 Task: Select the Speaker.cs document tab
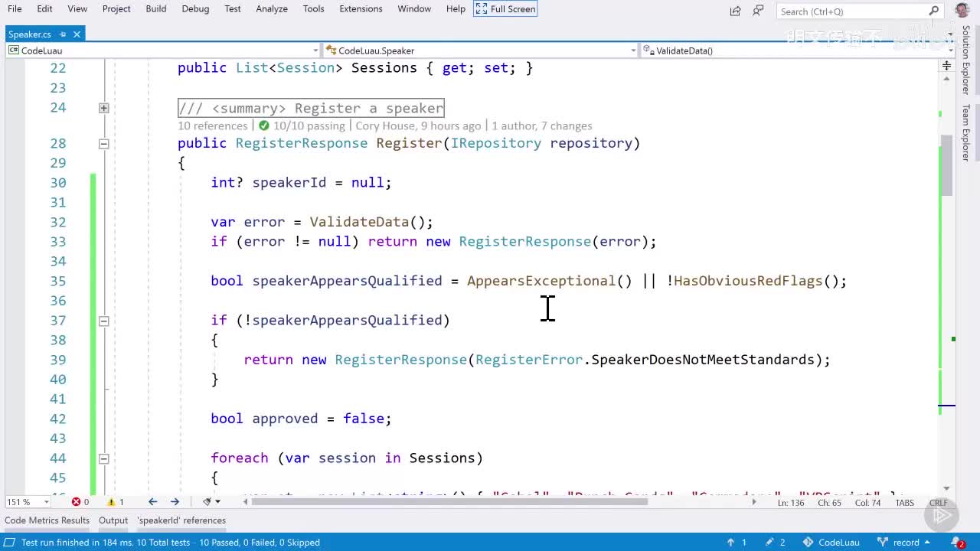click(x=29, y=34)
